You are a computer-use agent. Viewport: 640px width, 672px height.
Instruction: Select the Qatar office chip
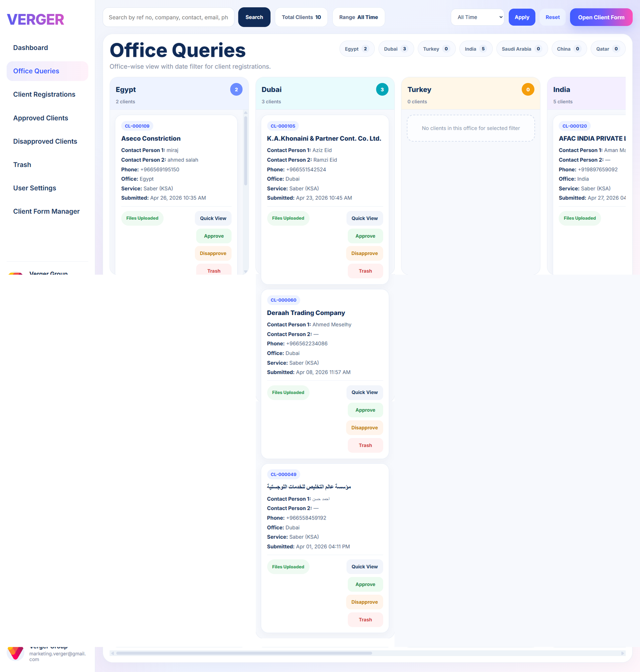coord(608,49)
